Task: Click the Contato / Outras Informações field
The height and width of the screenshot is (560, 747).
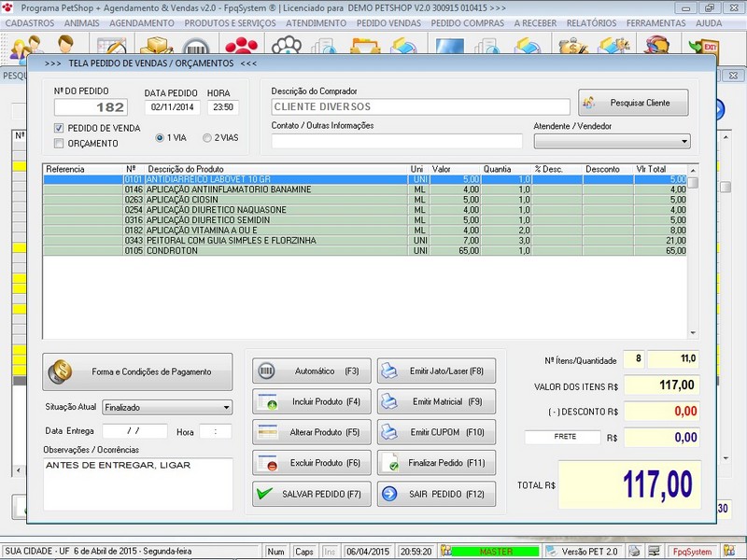Action: click(x=397, y=141)
